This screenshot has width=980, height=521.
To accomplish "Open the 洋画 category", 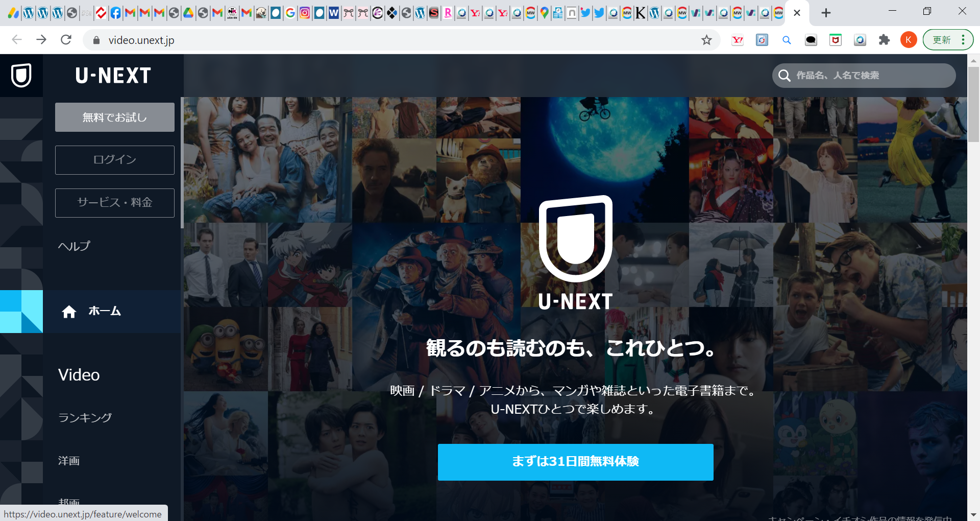I will [69, 461].
